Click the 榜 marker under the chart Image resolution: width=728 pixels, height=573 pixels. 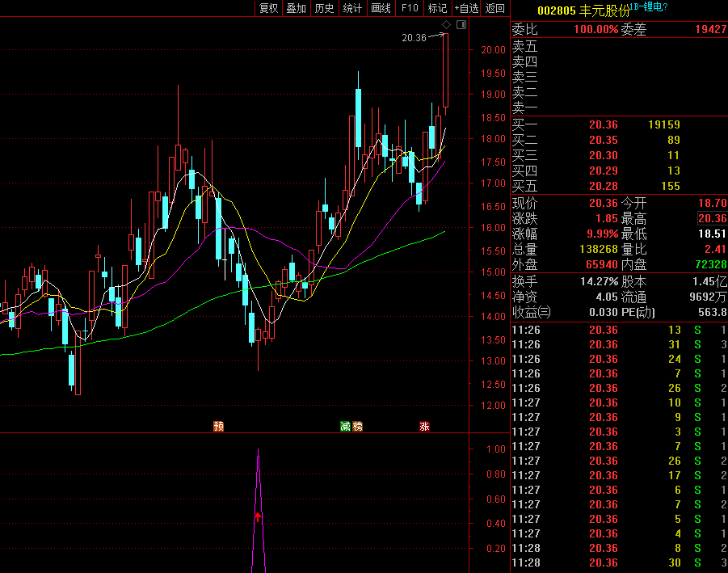[x=357, y=426]
